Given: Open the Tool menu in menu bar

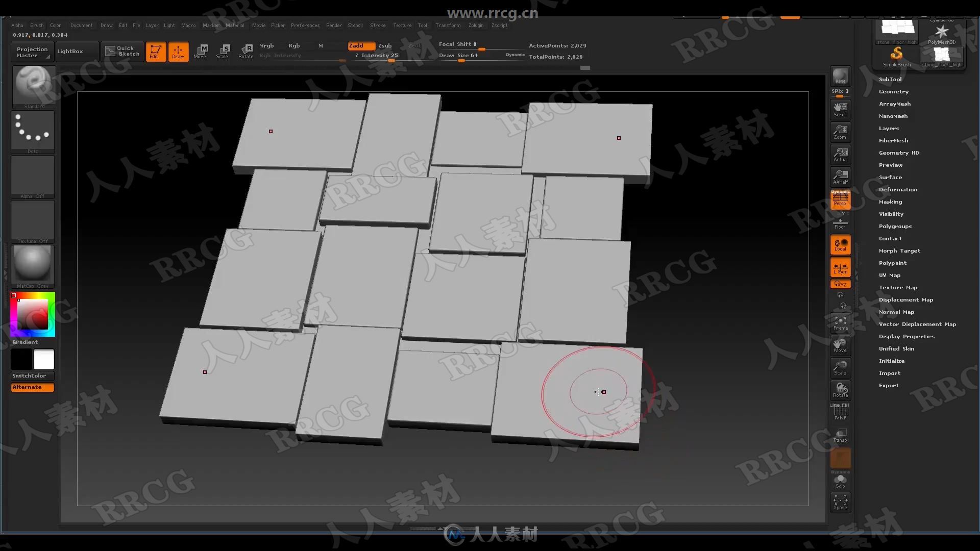Looking at the screenshot, I should pyautogui.click(x=422, y=25).
